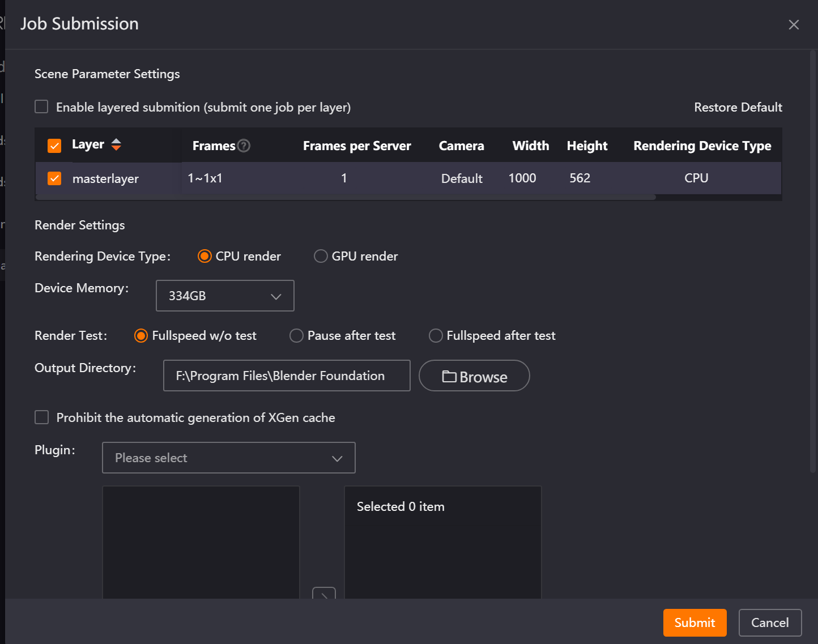818x644 pixels.
Task: Sort layers using the Layer sort arrows
Action: 116,144
